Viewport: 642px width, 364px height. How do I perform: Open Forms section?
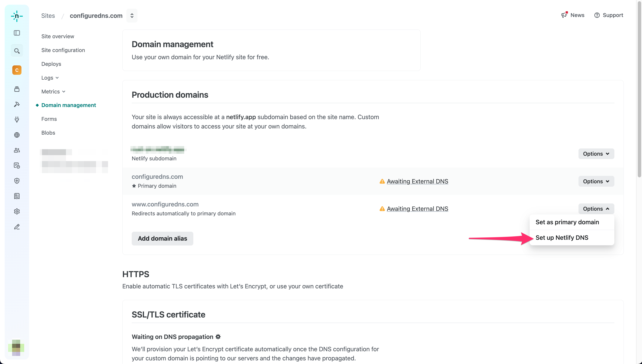point(49,119)
